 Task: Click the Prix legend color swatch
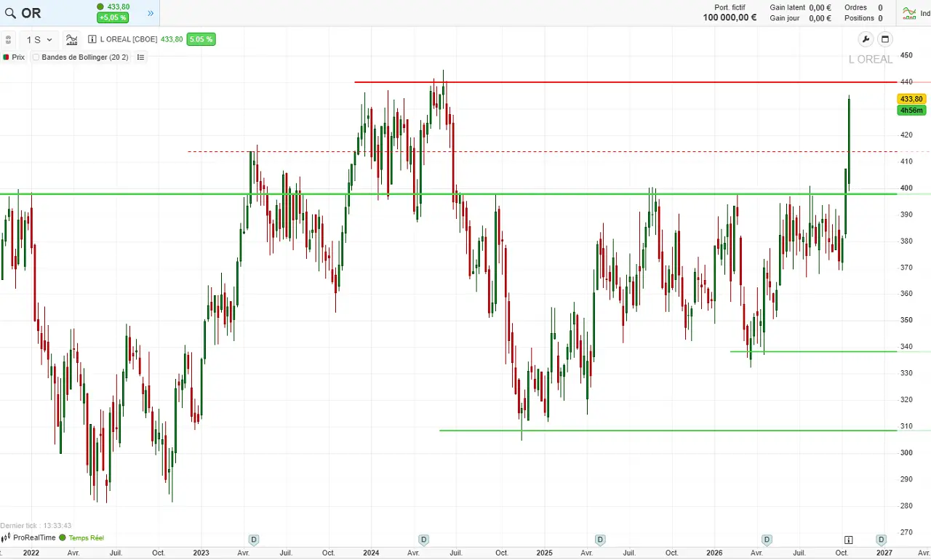coord(7,57)
